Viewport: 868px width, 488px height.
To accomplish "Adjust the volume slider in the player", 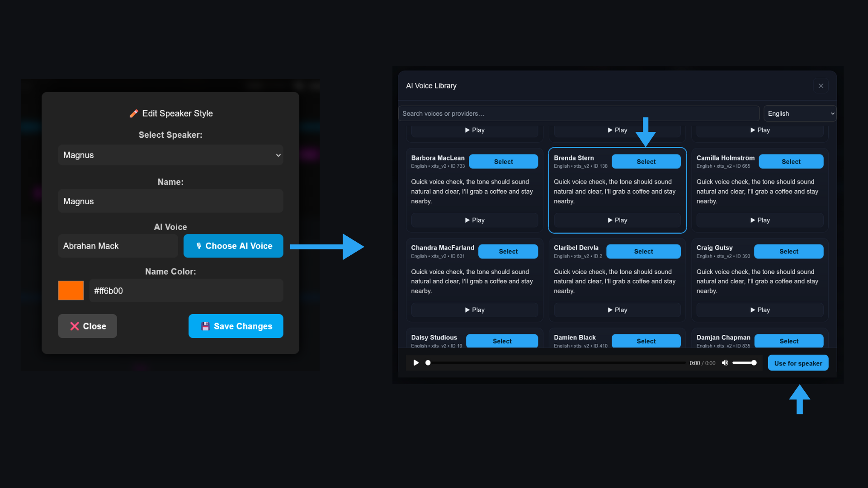I will pyautogui.click(x=744, y=363).
